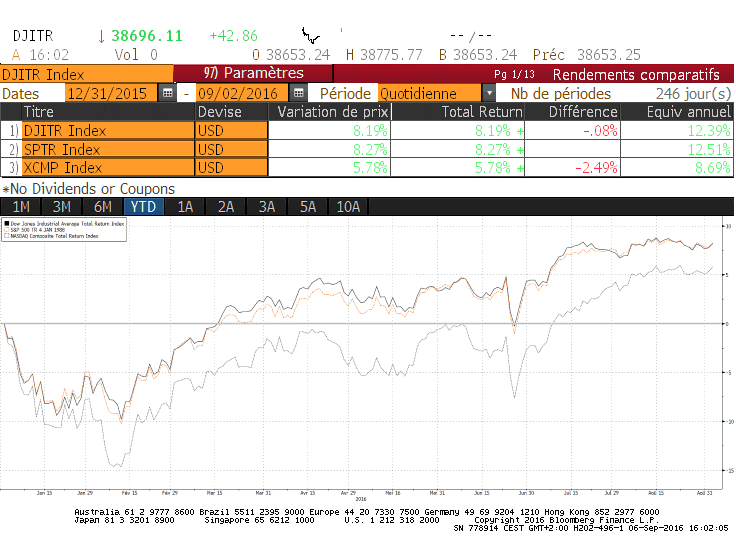Select the 5A time range tab
Image resolution: width=736 pixels, height=551 pixels.
coord(307,207)
